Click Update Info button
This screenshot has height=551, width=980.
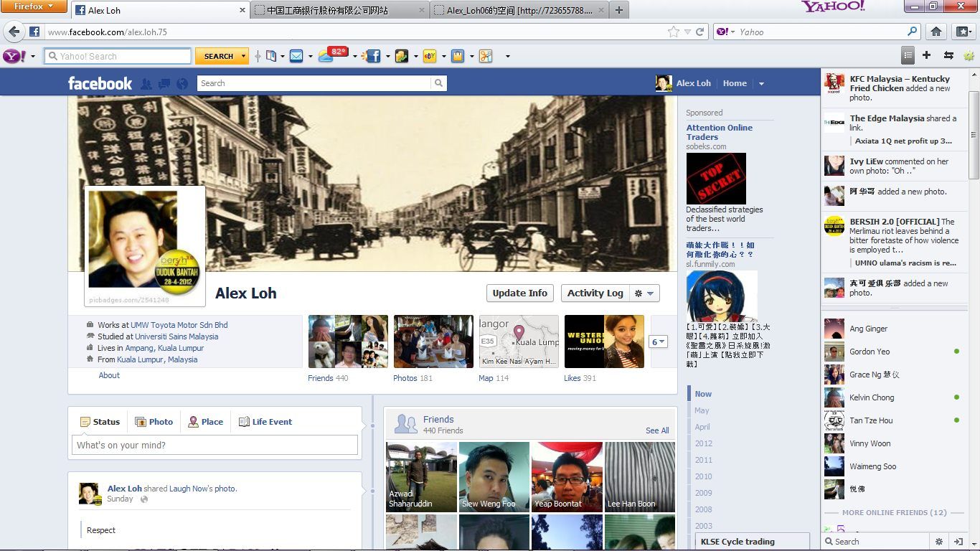519,293
